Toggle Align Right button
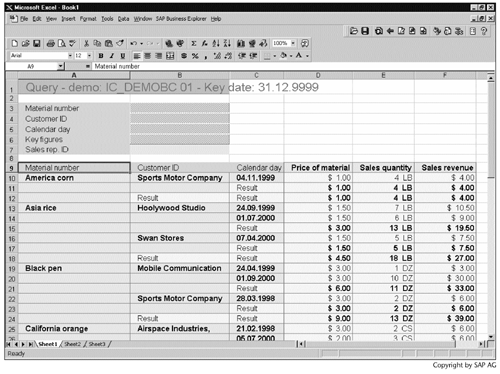 (x=159, y=56)
